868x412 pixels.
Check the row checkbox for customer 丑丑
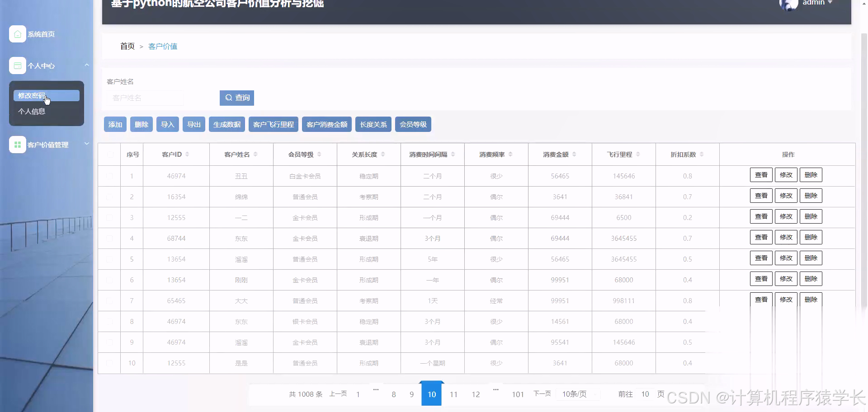pos(109,176)
